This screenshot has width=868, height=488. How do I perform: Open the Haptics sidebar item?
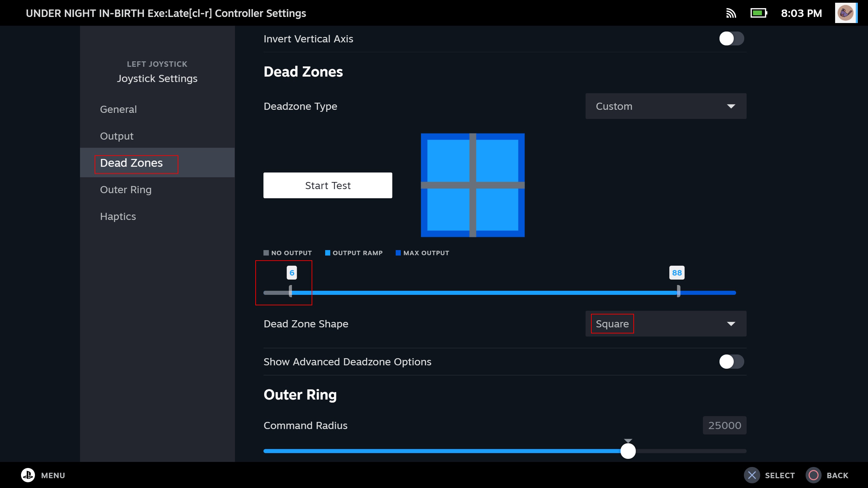118,217
